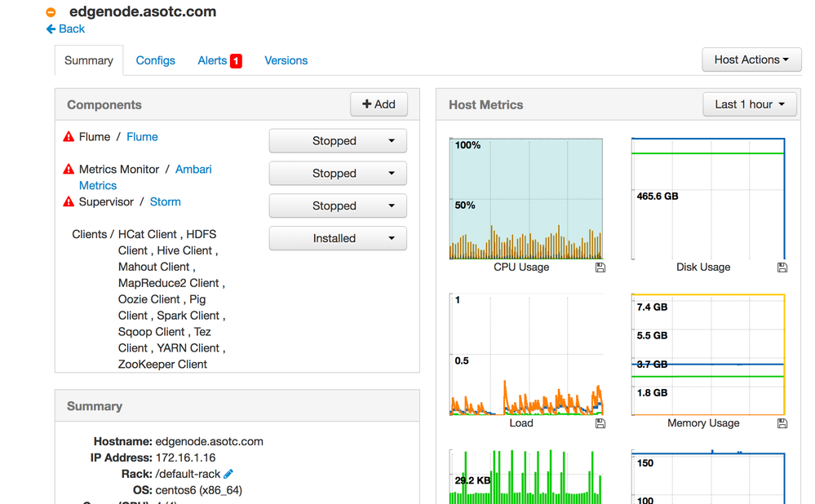Open the CPU Usage chart
Viewport: 815px width, 504px height.
point(526,199)
